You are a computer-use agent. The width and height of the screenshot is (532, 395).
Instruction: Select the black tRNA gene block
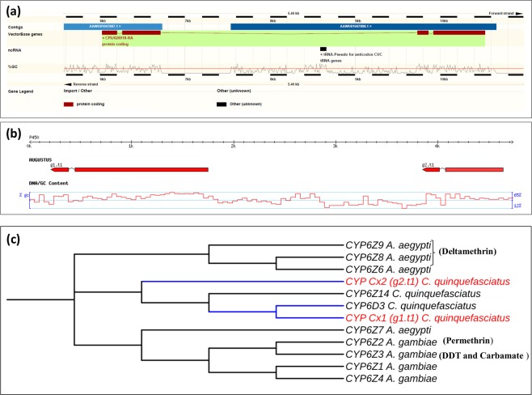click(323, 49)
